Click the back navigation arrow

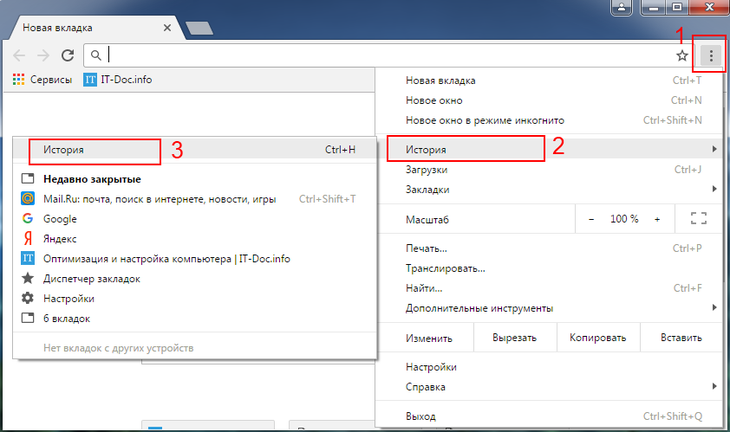click(19, 55)
